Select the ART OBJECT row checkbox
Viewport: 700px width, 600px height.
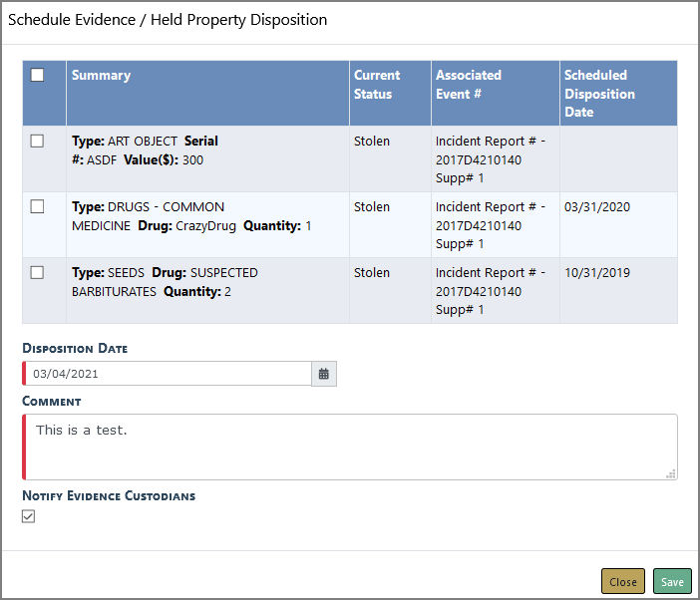(x=38, y=142)
